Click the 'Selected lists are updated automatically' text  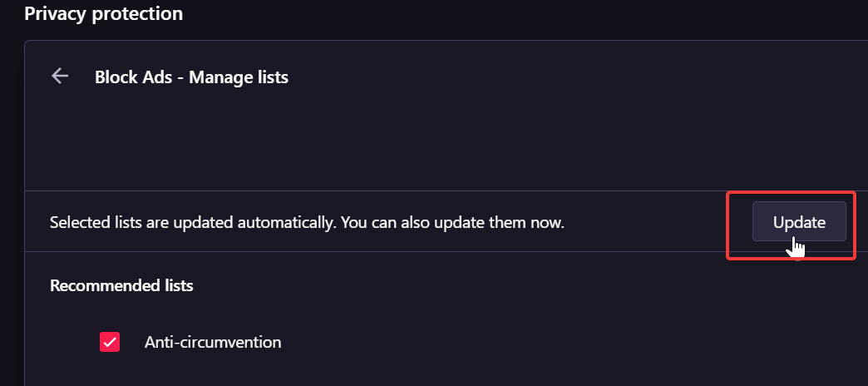tap(193, 223)
